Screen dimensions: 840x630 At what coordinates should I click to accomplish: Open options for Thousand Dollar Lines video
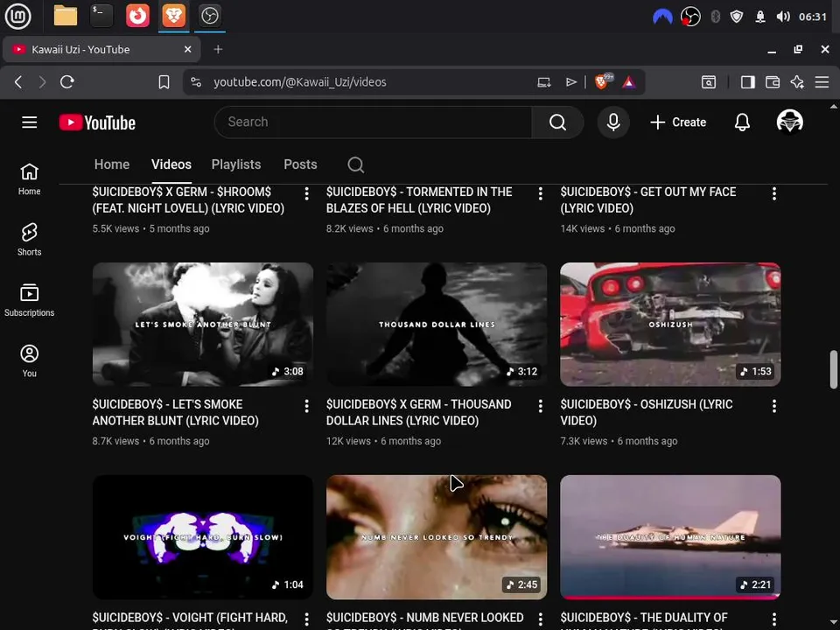pyautogui.click(x=540, y=406)
